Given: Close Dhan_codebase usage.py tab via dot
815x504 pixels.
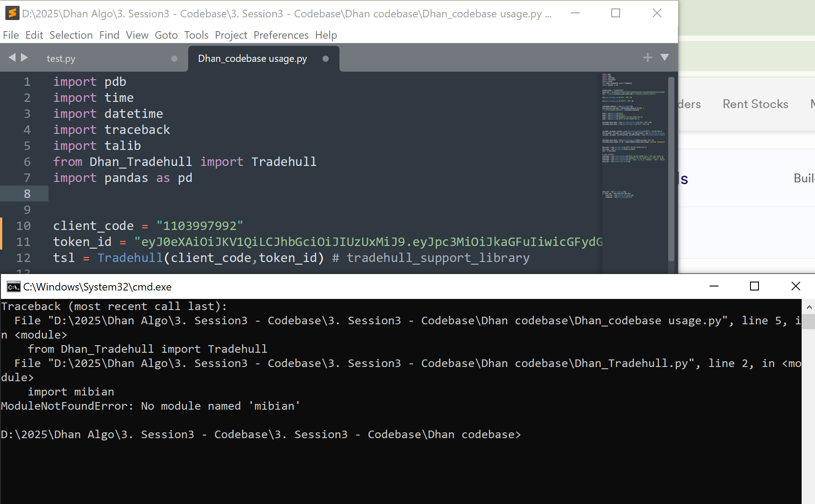Looking at the screenshot, I should pos(326,59).
